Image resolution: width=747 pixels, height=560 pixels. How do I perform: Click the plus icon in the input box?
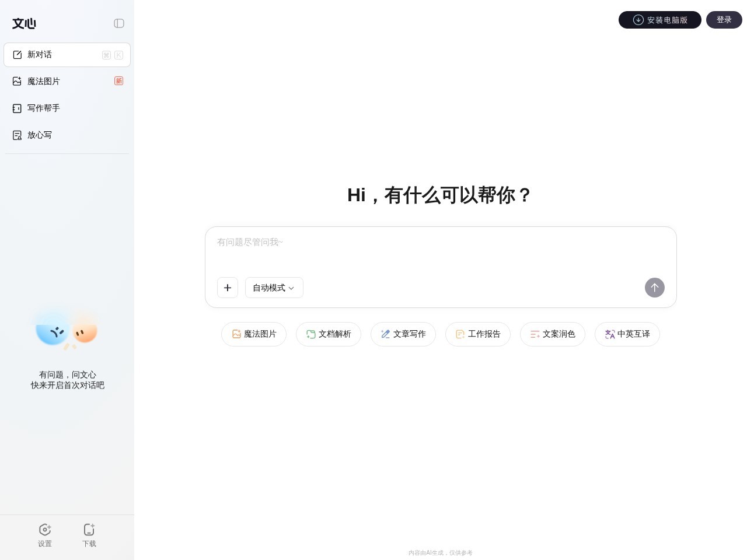tap(228, 288)
